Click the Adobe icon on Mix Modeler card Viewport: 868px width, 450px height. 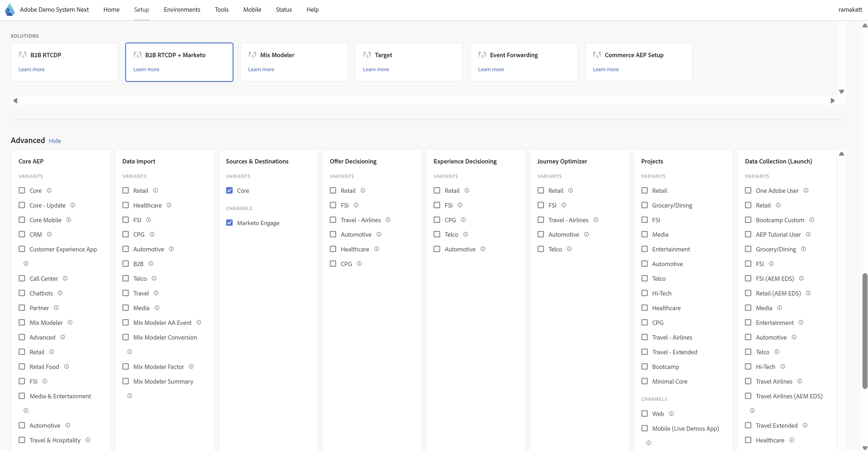pos(252,55)
